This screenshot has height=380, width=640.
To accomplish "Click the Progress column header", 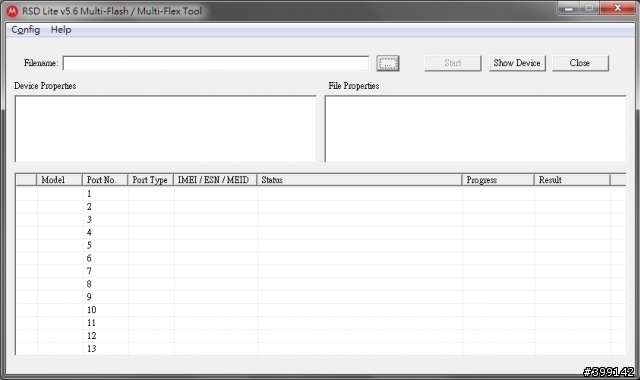I will [x=498, y=180].
